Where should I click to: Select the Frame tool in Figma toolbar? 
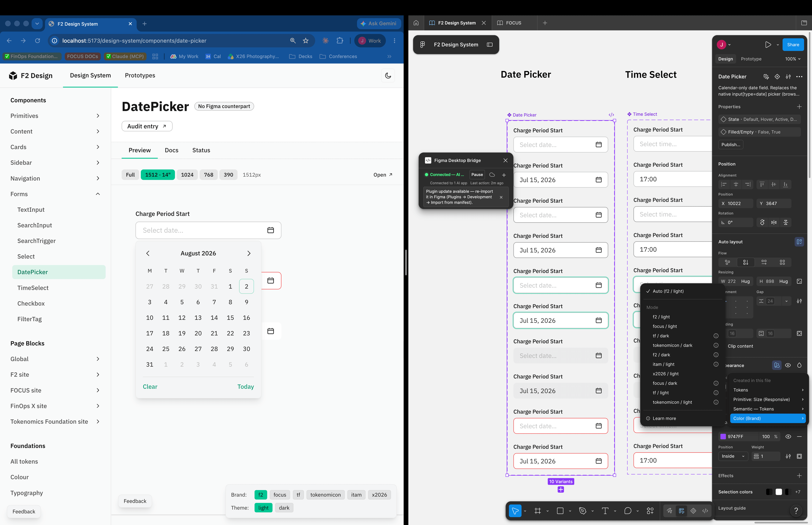click(x=537, y=511)
